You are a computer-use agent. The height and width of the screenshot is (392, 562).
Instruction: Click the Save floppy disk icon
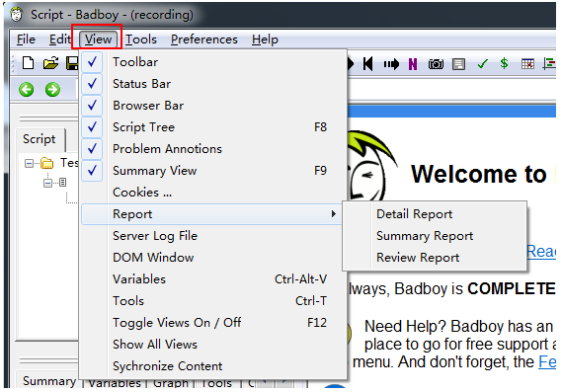click(x=72, y=63)
